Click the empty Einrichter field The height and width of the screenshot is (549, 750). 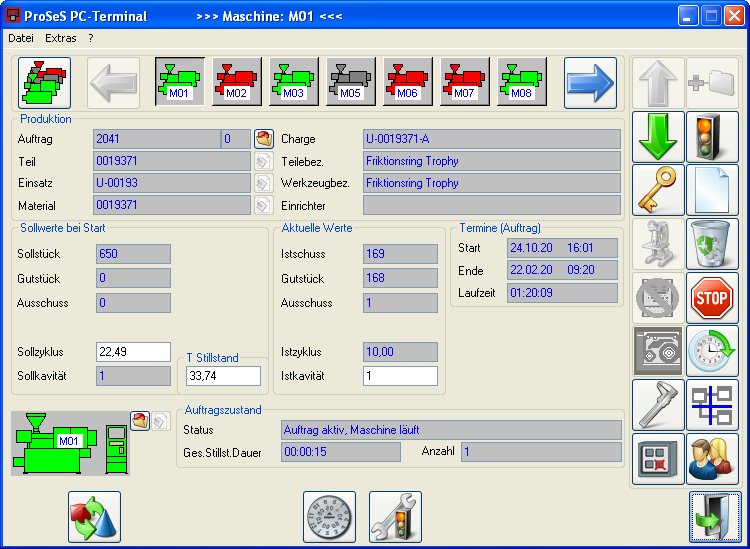coord(492,205)
